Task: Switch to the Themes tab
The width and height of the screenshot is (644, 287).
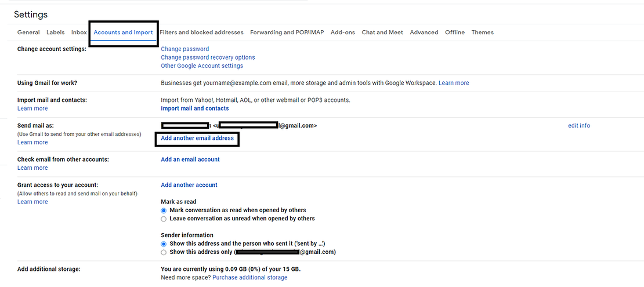Action: pyautogui.click(x=482, y=32)
